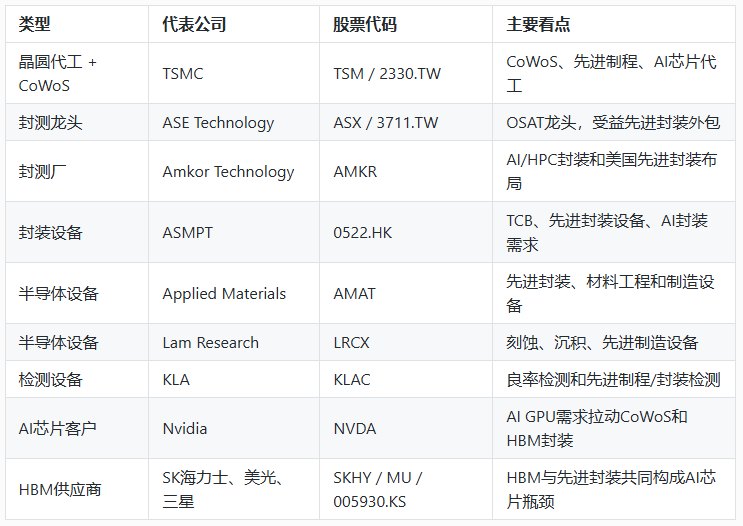Click the SKHY / MU / 005930.KS cell
Screen dimensions: 743x526
(x=406, y=489)
